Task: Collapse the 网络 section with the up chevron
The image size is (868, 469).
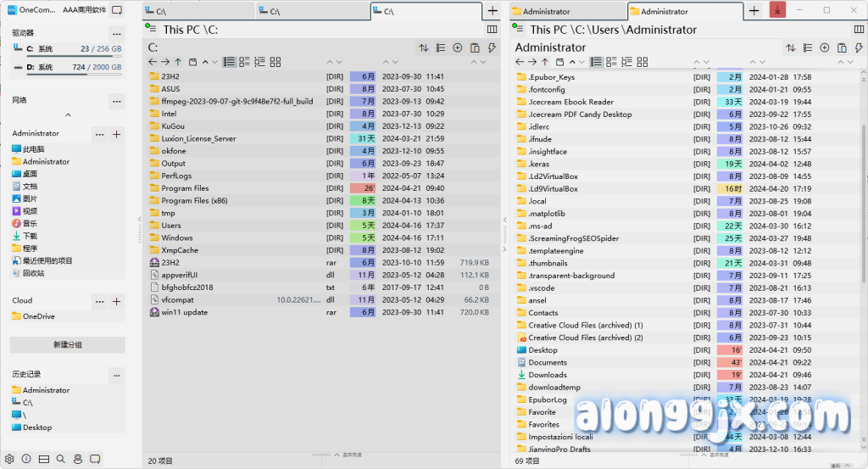Action: 68,114
